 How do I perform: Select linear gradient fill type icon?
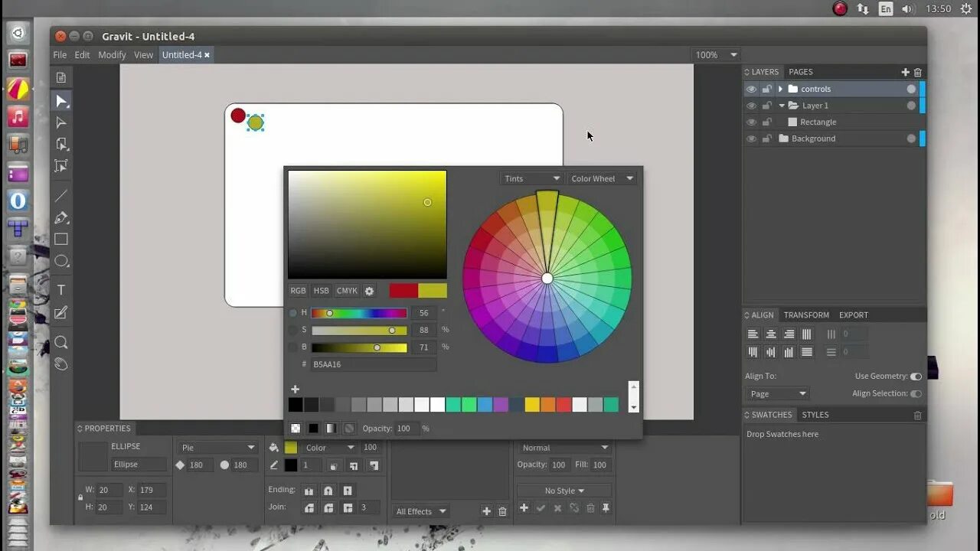click(331, 429)
